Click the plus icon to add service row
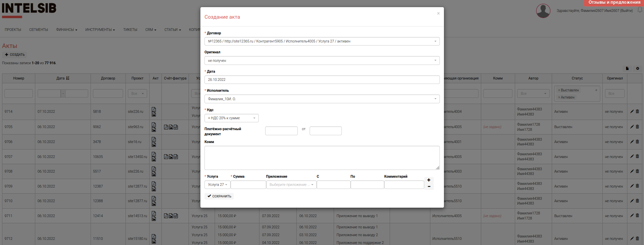The height and width of the screenshot is (245, 644). tap(429, 180)
